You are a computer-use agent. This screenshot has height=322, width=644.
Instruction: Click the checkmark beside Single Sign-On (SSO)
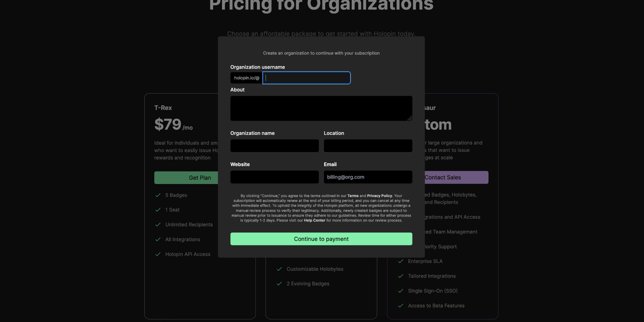401,291
